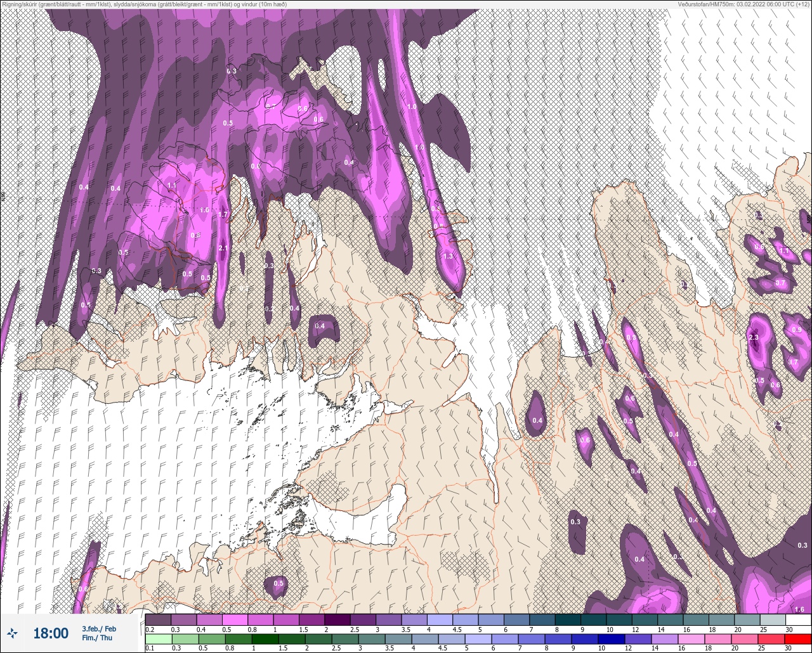This screenshot has height=653, width=812.
Task: Click the '3.feb./ Feb' date text
Action: click(99, 629)
